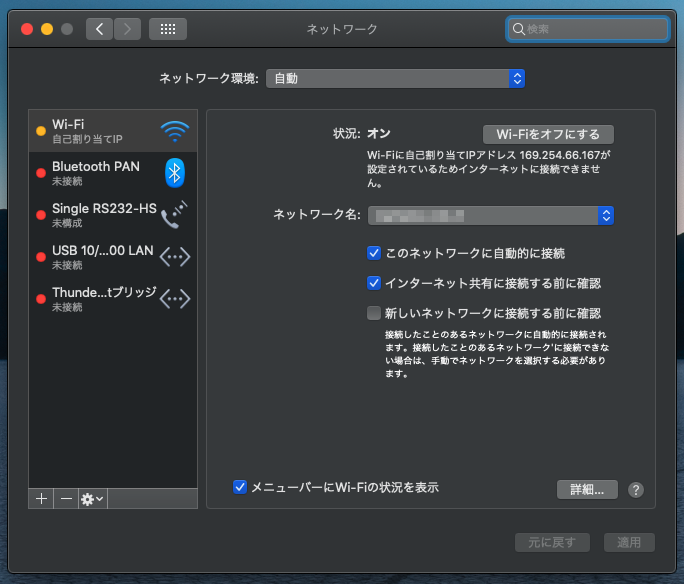Screen dimensions: 684x584
Task: Close the ネットワーク window
Action: point(27,29)
